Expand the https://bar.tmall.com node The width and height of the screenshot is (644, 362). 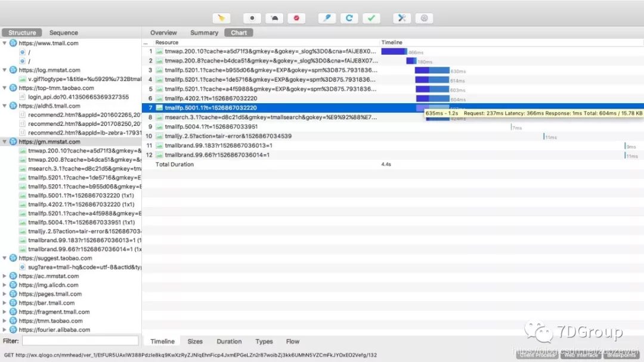click(x=5, y=303)
